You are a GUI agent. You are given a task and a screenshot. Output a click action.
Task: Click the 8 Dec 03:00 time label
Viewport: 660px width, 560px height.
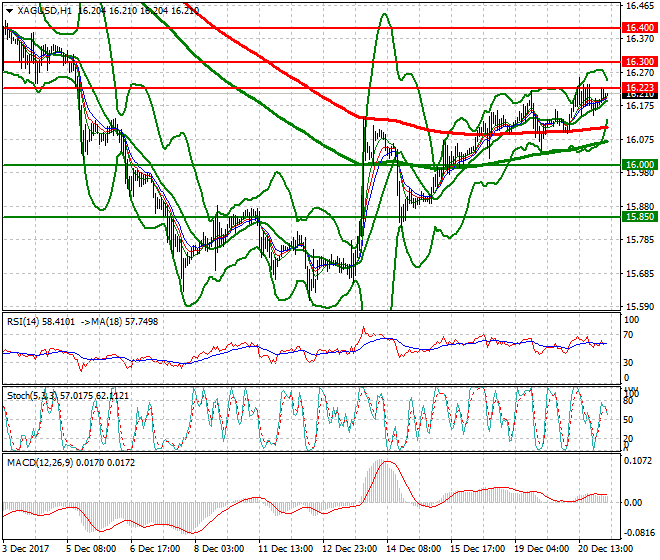pos(220,549)
